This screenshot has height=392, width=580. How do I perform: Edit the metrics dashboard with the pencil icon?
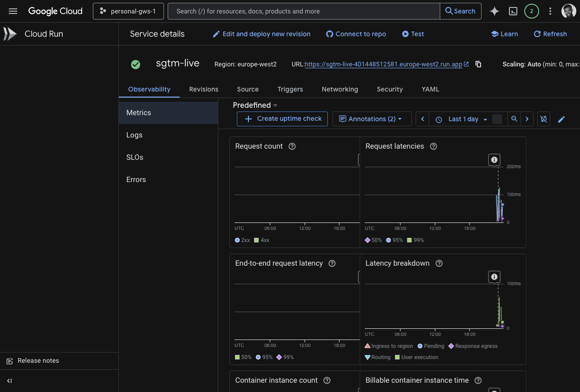[561, 119]
